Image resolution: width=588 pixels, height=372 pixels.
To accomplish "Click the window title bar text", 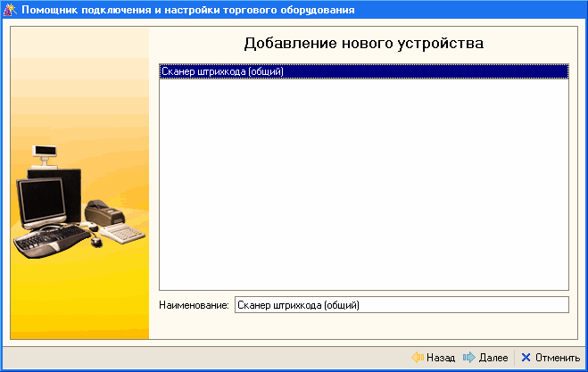I will point(187,10).
